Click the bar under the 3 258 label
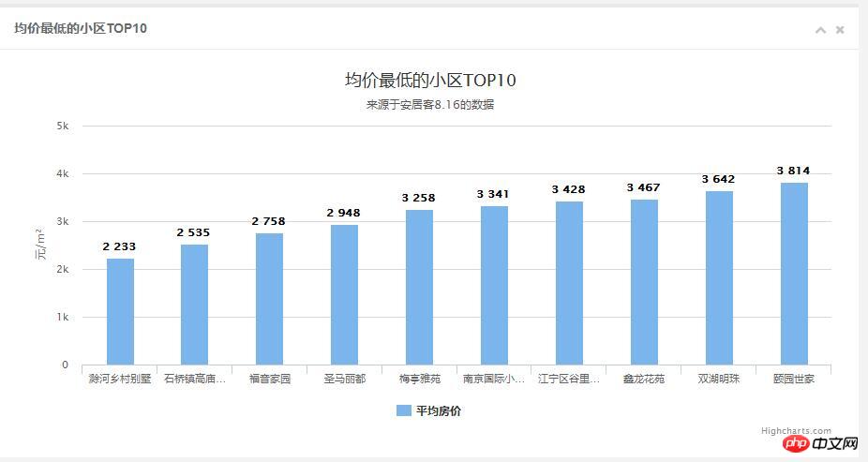 [x=419, y=287]
